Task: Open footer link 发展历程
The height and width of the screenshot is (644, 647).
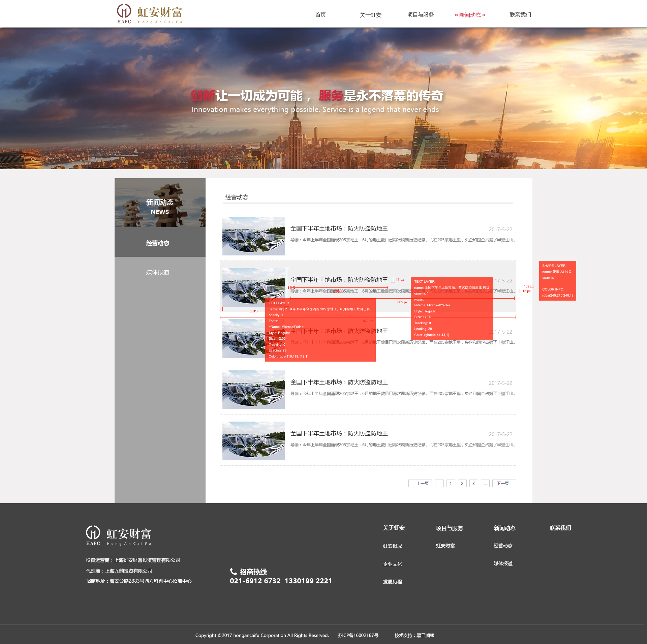Action: (392, 582)
